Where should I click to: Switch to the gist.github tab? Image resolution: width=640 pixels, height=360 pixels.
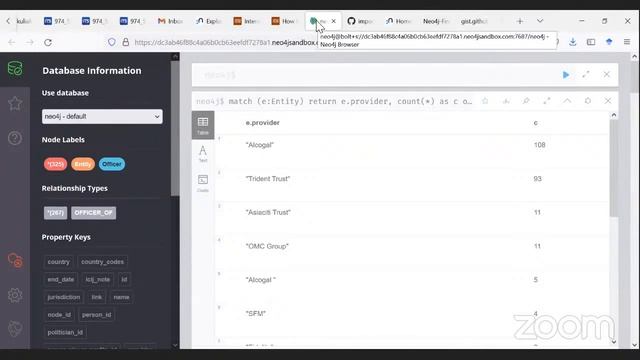pos(474,21)
